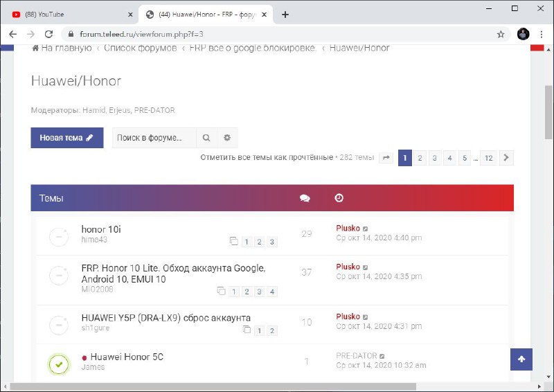This screenshot has height=392, width=554.
Task: Click the horizontal scrollbar thumb
Action: 213,386
